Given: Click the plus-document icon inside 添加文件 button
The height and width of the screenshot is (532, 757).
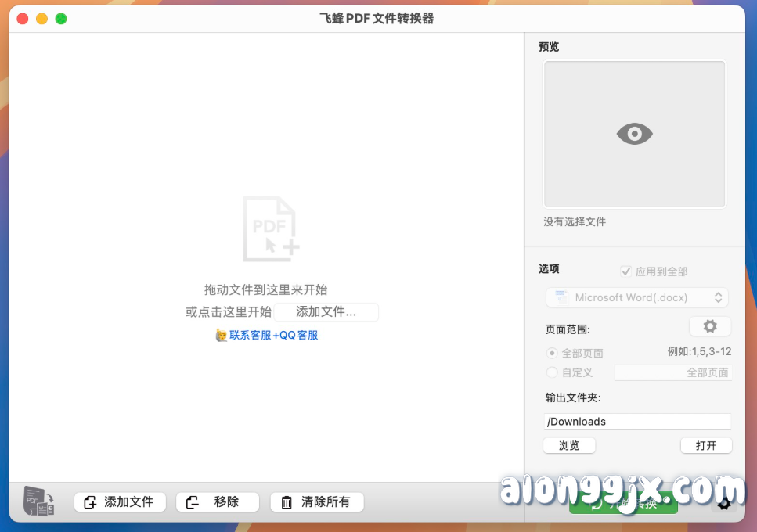Looking at the screenshot, I should pos(88,501).
